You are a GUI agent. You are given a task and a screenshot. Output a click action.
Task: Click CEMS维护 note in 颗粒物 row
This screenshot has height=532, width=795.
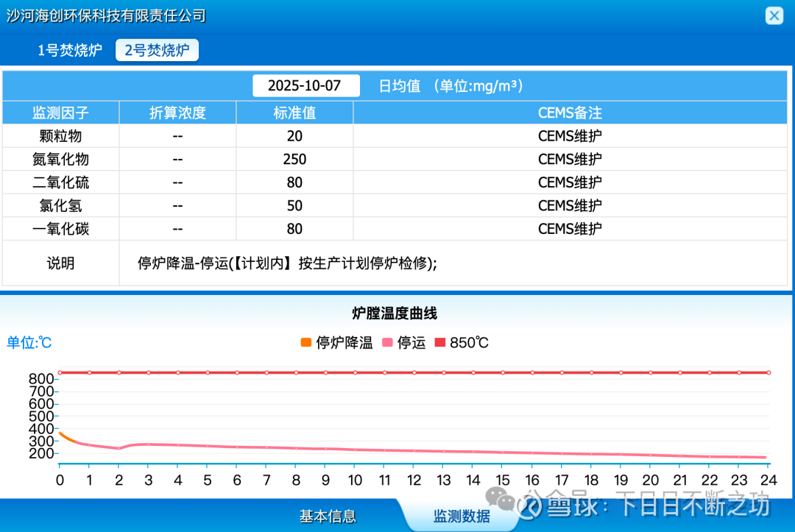coord(570,136)
